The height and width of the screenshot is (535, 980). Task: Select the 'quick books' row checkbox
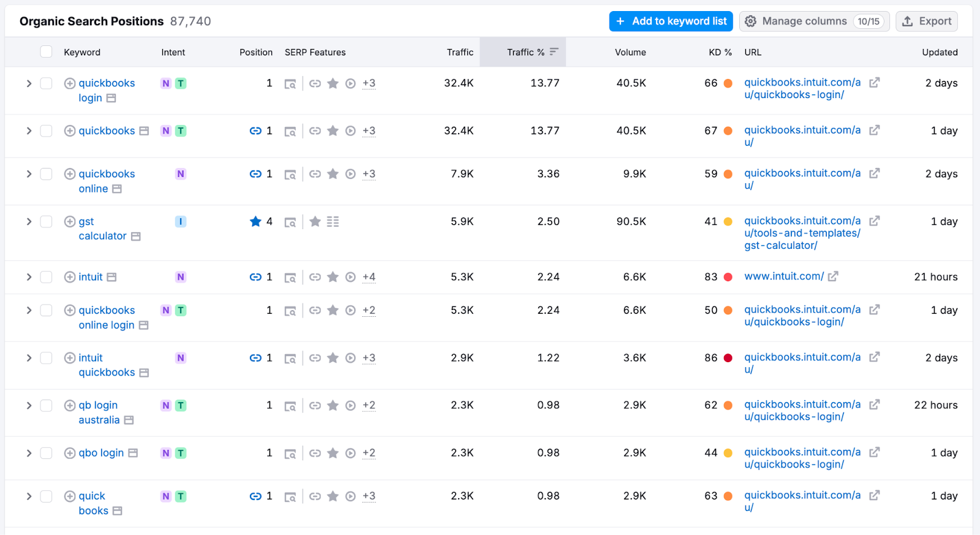coord(46,496)
